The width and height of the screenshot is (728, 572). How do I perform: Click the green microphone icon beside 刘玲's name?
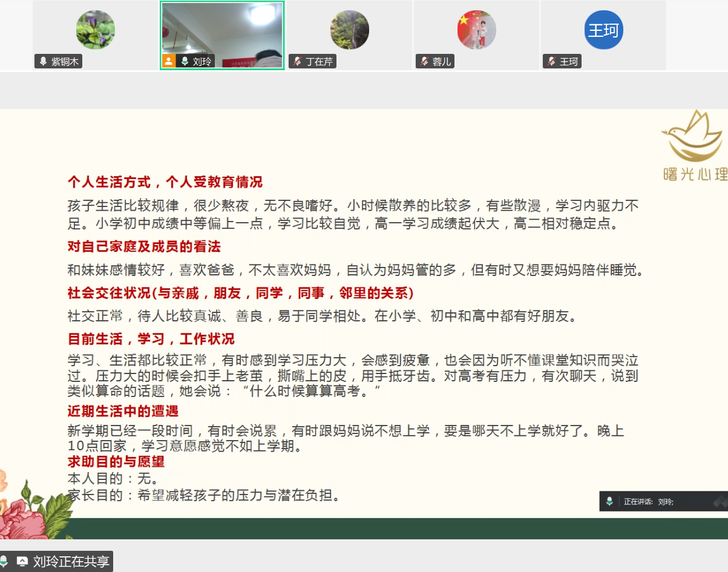(x=185, y=62)
